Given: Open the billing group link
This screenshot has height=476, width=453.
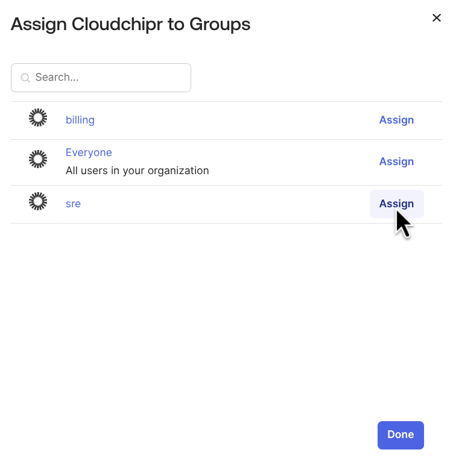Looking at the screenshot, I should (80, 121).
